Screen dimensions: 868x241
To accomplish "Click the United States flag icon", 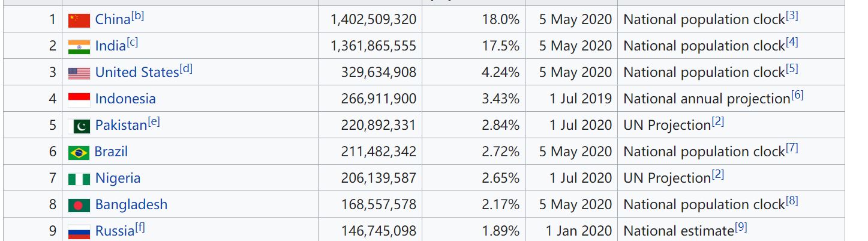I will (x=79, y=73).
